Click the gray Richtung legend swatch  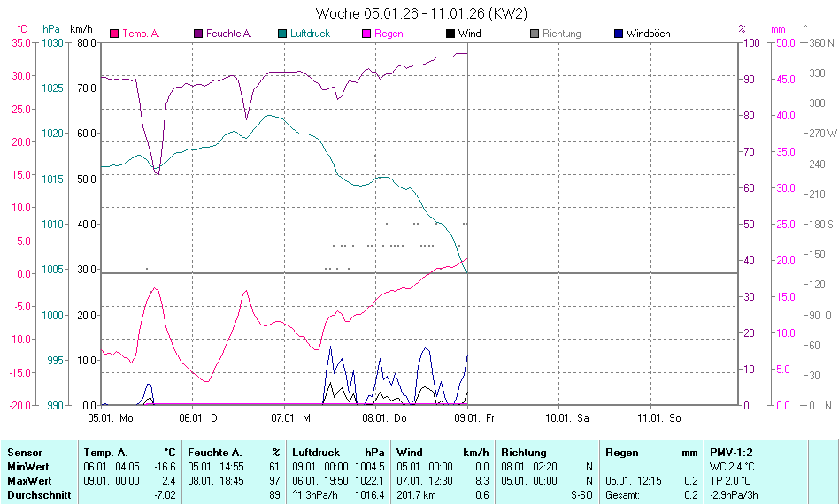tap(535, 34)
